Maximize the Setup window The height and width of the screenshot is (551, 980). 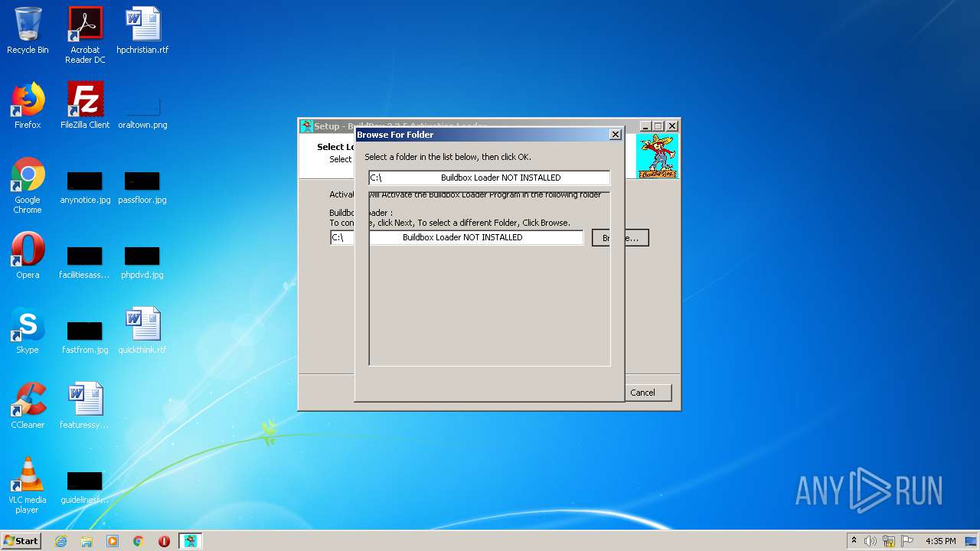click(658, 126)
